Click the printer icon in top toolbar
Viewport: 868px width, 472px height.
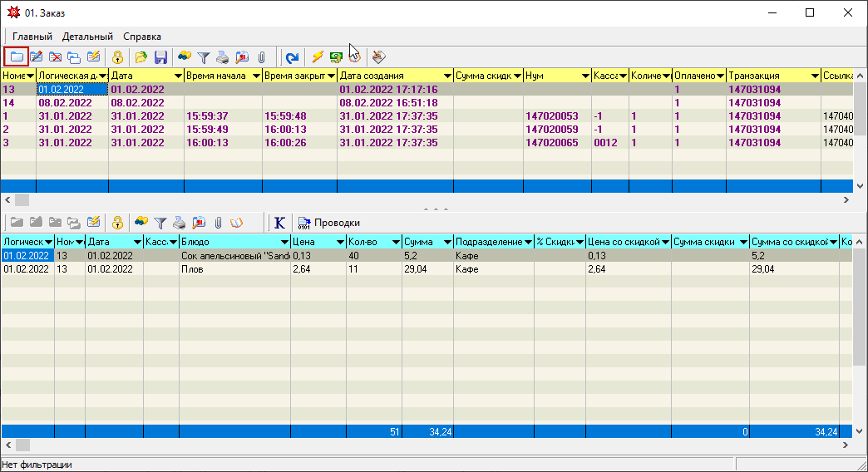point(223,57)
